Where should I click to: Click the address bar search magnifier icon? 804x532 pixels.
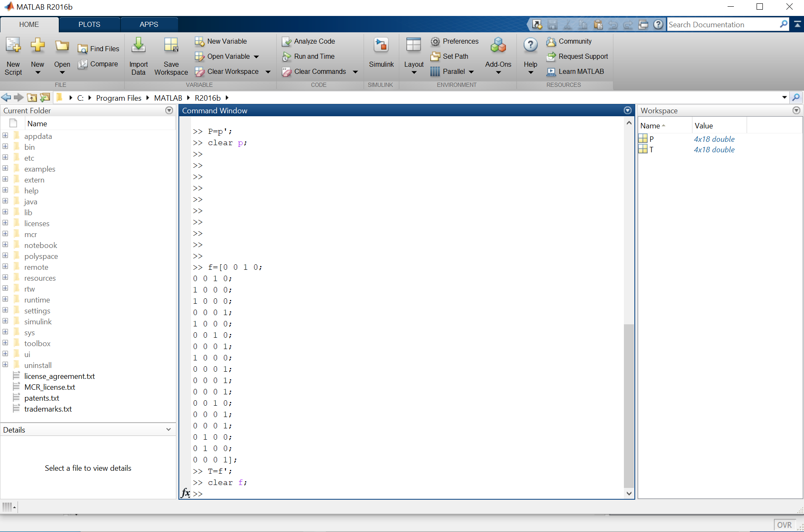tap(796, 97)
